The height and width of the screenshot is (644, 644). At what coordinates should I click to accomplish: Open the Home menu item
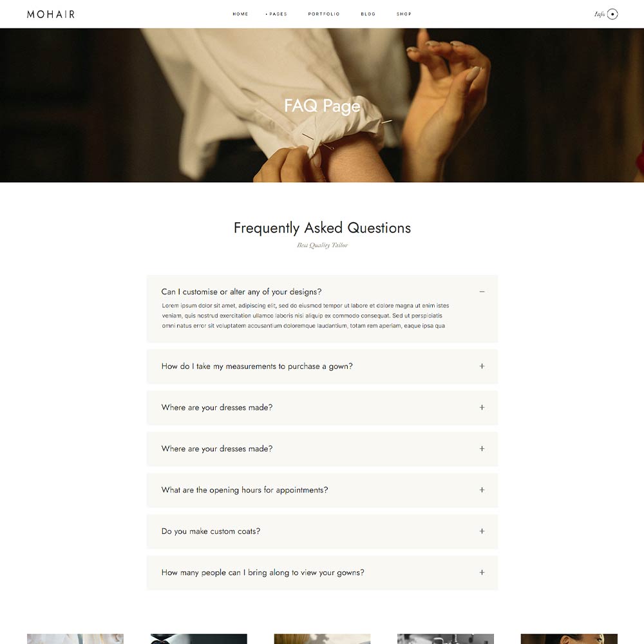[x=240, y=14]
